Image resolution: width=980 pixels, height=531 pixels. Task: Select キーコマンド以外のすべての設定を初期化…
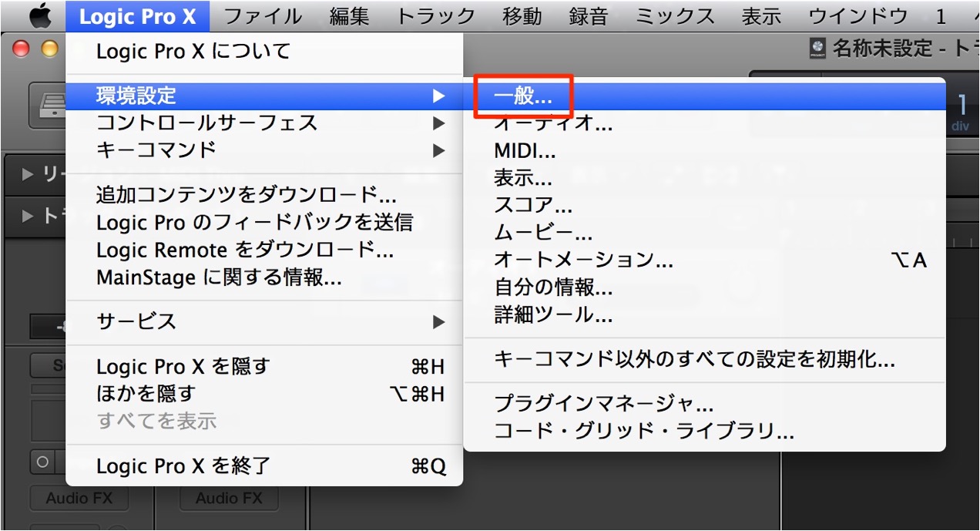[x=704, y=359]
